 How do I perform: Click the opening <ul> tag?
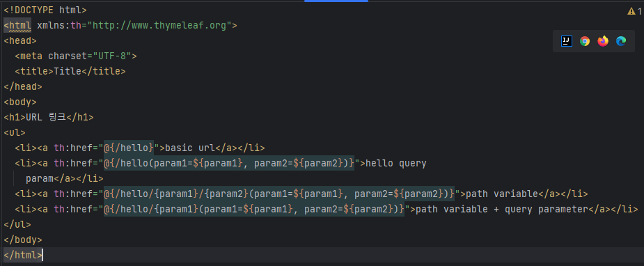pos(15,132)
